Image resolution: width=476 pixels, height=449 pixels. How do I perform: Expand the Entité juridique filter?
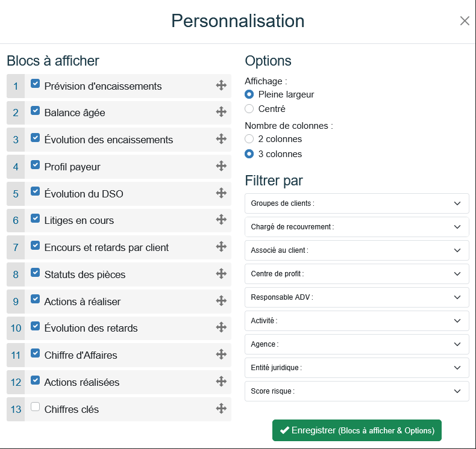357,368
